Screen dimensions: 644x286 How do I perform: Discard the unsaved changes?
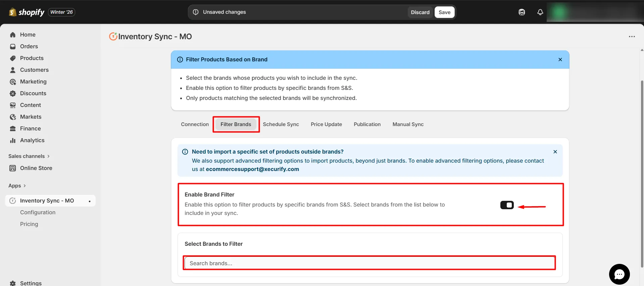tap(420, 12)
